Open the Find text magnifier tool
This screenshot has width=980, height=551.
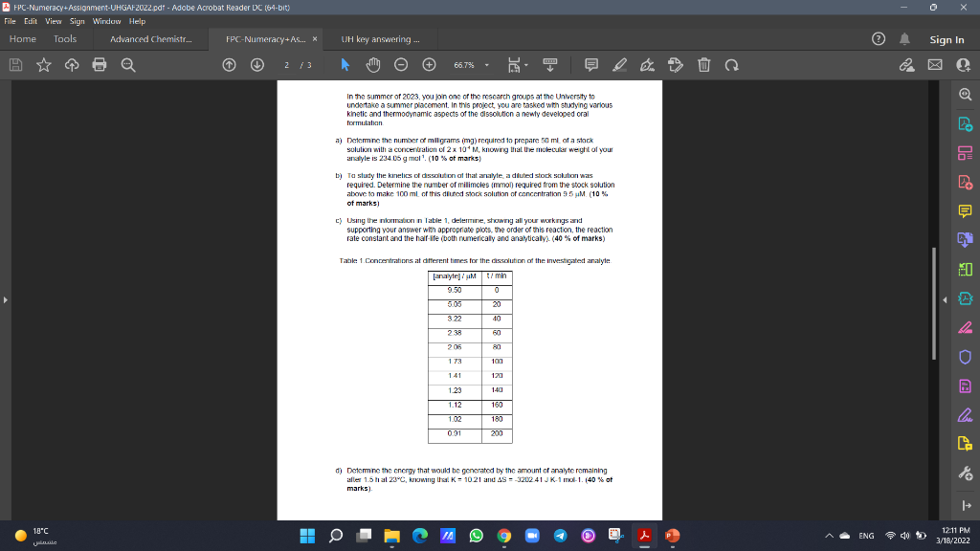point(128,65)
